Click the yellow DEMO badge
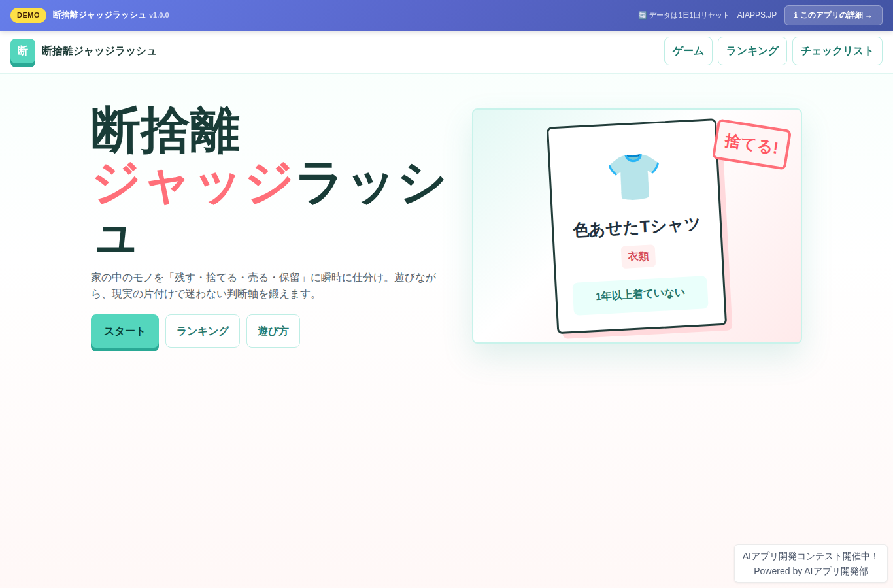This screenshot has height=588, width=893. click(x=28, y=15)
